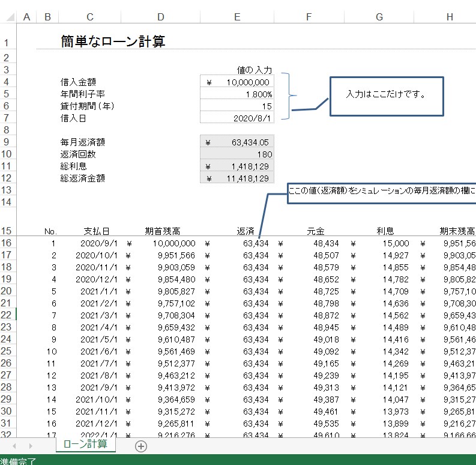Viewport: 476px width, 465px height.
Task: Click the 借入日 label
Action: (x=73, y=118)
